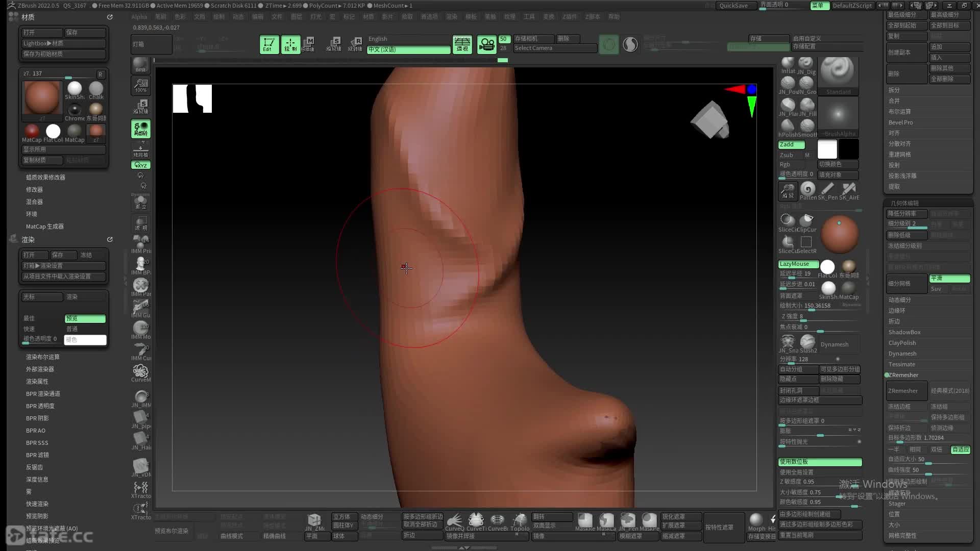Toggle 使用数位板 (use tablet)

pos(820,462)
